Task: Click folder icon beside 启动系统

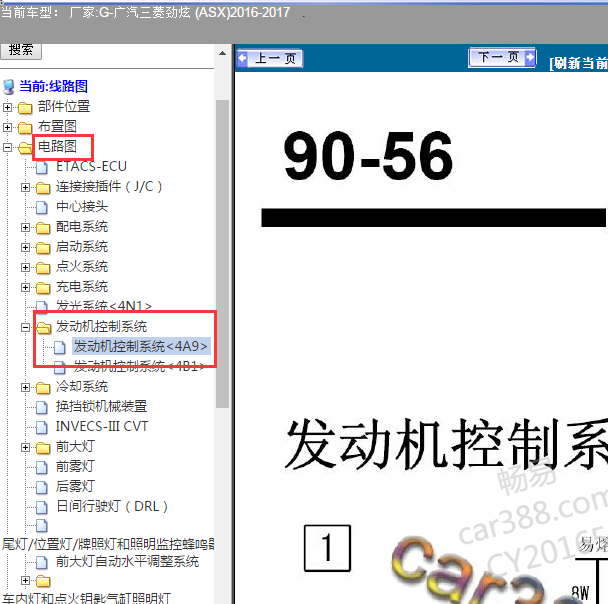Action: tap(43, 248)
